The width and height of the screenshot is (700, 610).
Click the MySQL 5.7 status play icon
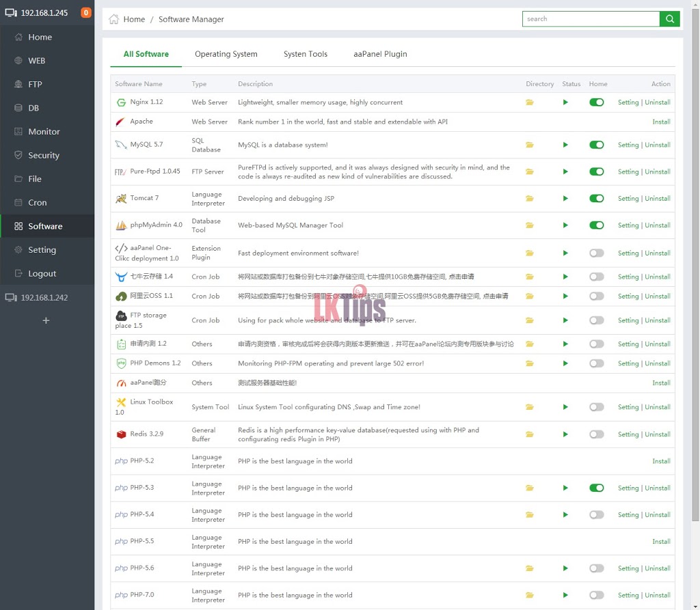point(565,145)
